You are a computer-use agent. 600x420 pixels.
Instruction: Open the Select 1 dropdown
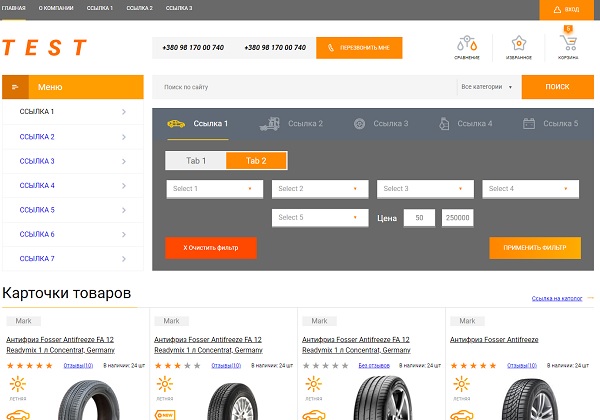pos(215,189)
